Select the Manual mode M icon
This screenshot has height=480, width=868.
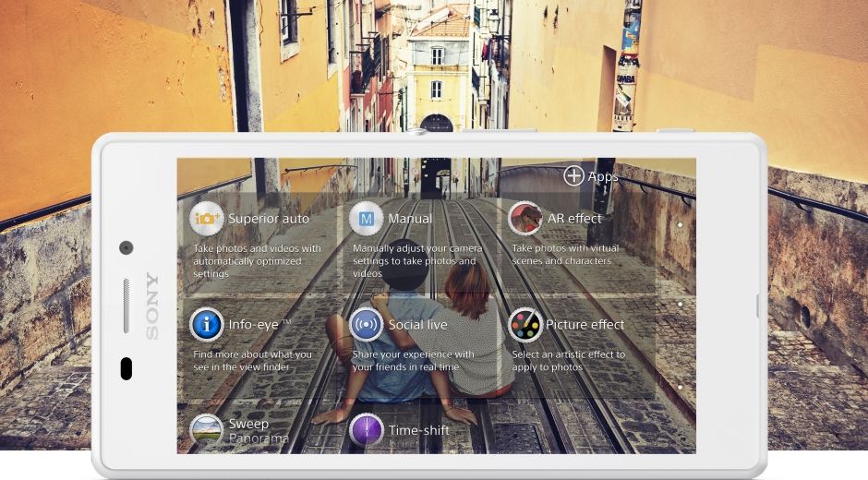[x=367, y=219]
